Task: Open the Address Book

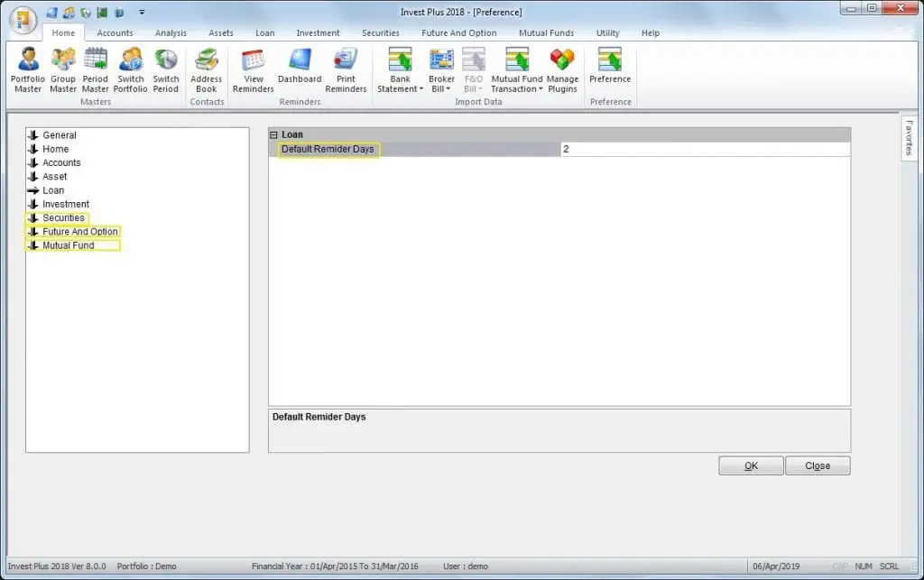Action: (207, 70)
